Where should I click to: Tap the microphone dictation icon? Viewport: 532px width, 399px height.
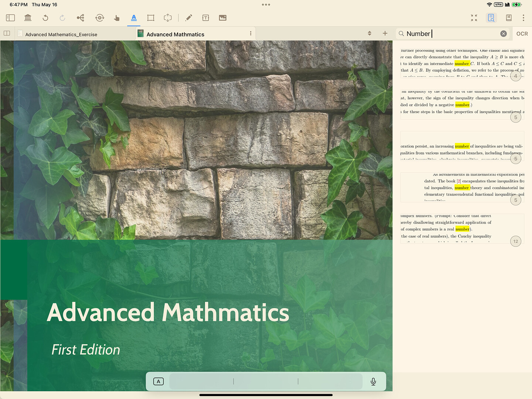[373, 381]
